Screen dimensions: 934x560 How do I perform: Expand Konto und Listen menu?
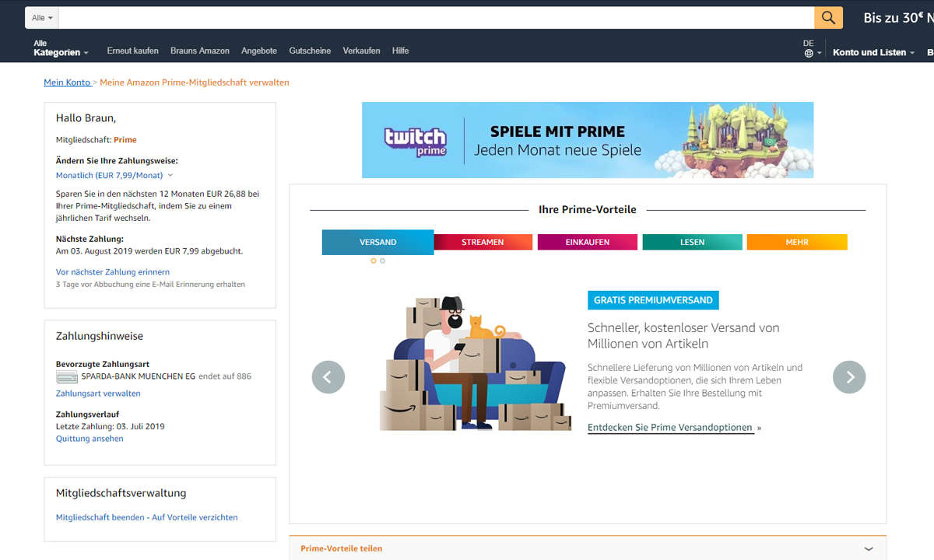pos(873,52)
